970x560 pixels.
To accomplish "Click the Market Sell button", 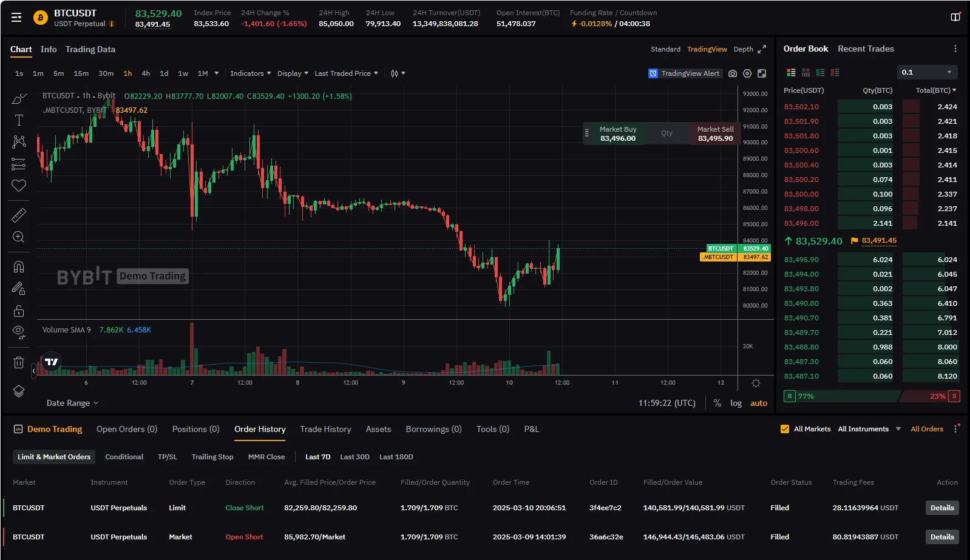I will pos(715,133).
